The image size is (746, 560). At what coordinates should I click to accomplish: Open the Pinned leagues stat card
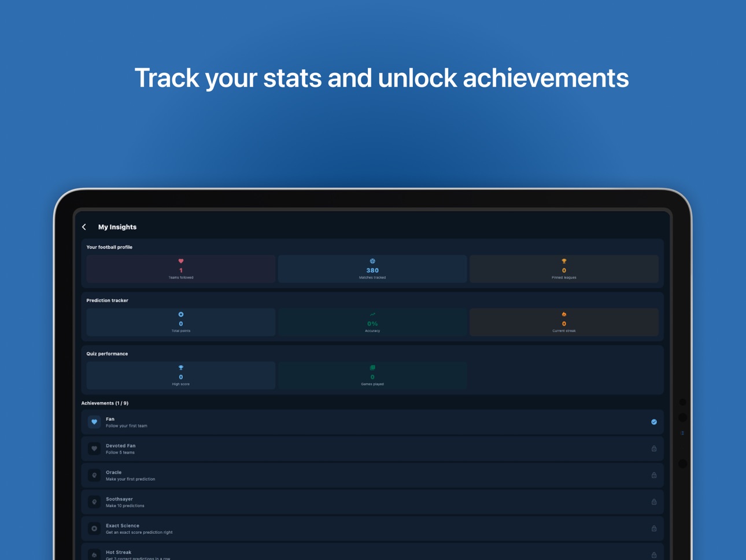coord(564,269)
